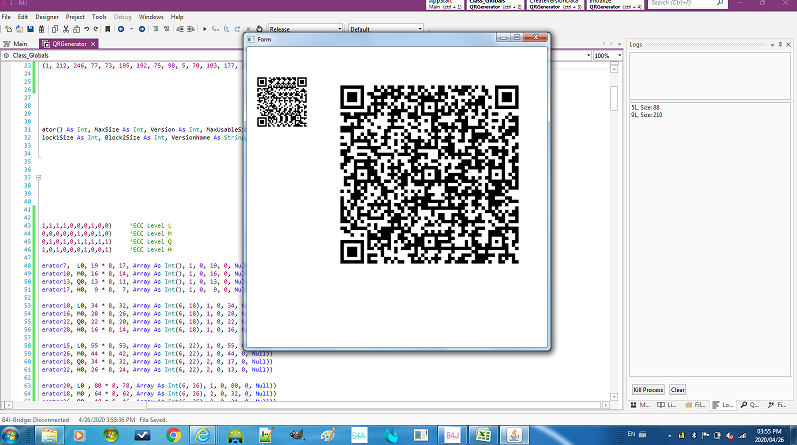Click the Redo toolbar icon
The width and height of the screenshot is (797, 445).
(96, 29)
